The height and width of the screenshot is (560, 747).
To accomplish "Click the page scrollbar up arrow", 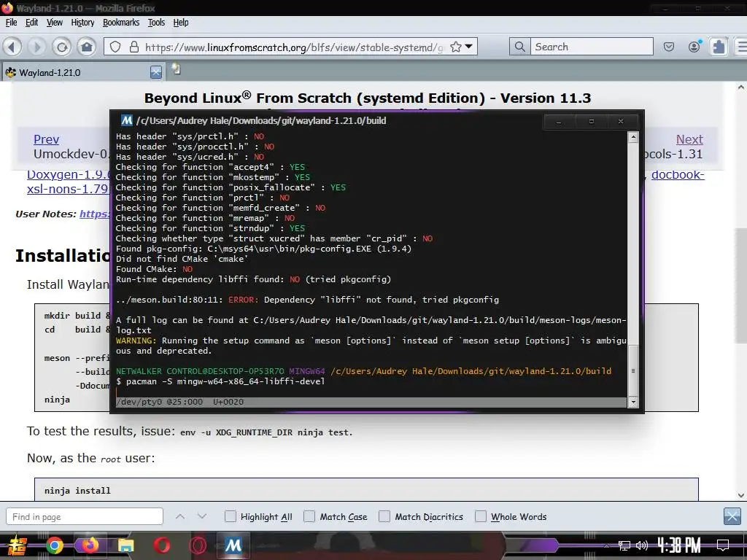I will 741,87.
